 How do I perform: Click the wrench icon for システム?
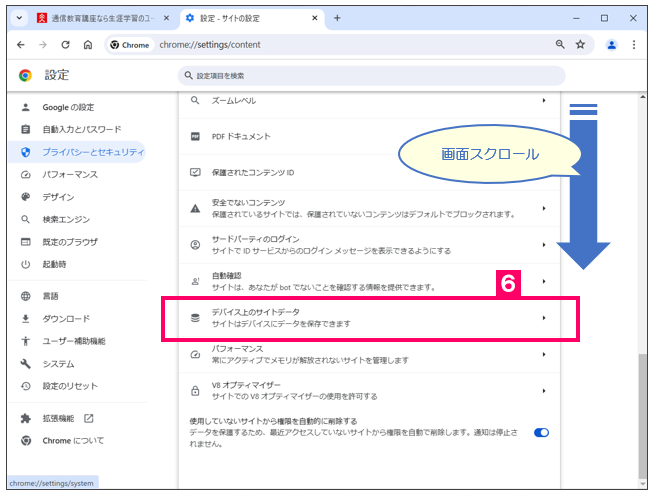click(x=25, y=364)
